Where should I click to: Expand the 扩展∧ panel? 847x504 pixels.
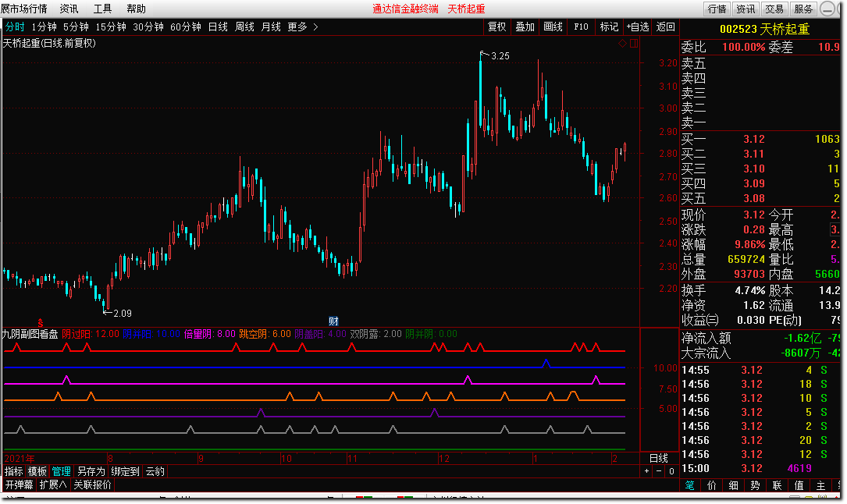52,484
